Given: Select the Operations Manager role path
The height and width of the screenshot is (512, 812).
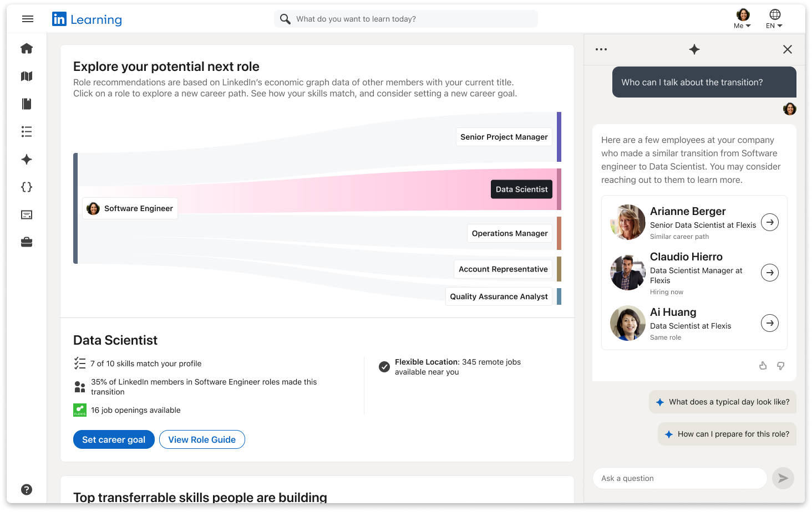Looking at the screenshot, I should click(509, 233).
